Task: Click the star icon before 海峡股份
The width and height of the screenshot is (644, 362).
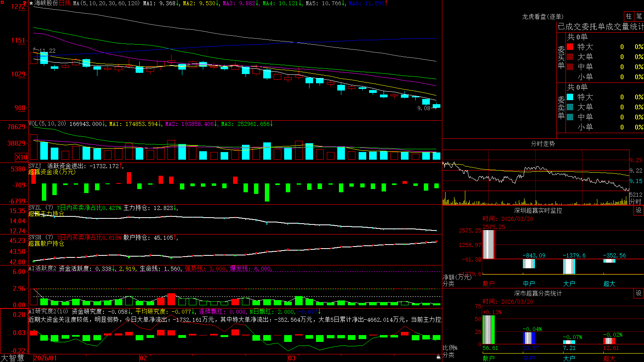Action: pos(31,3)
